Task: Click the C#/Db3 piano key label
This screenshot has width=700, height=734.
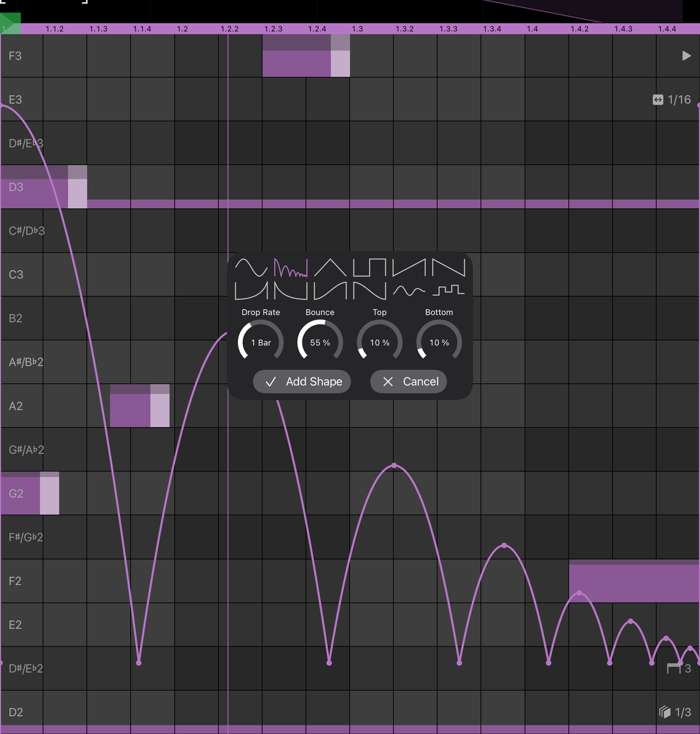Action: [x=26, y=230]
